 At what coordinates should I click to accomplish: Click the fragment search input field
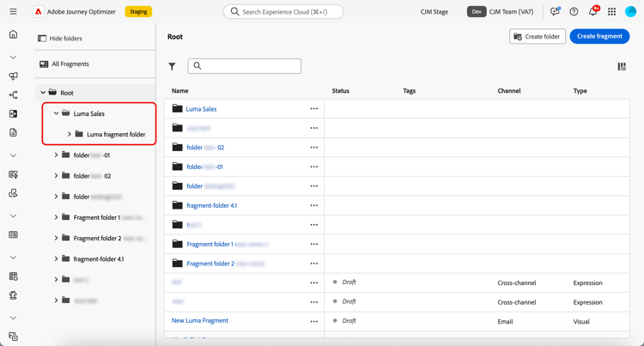245,66
